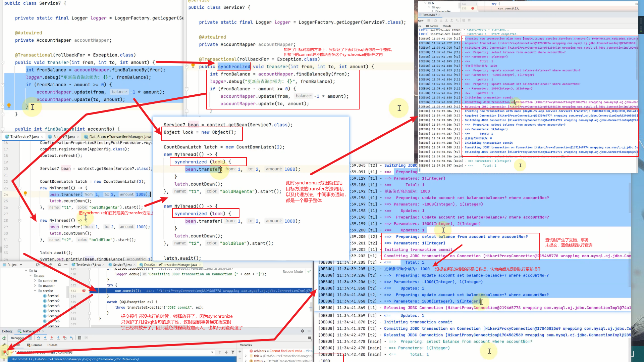Screen dimensions: 644x362
Task: Switch to DataSourceTransactionManager.java tab in the lower editor
Action: [x=170, y=265]
